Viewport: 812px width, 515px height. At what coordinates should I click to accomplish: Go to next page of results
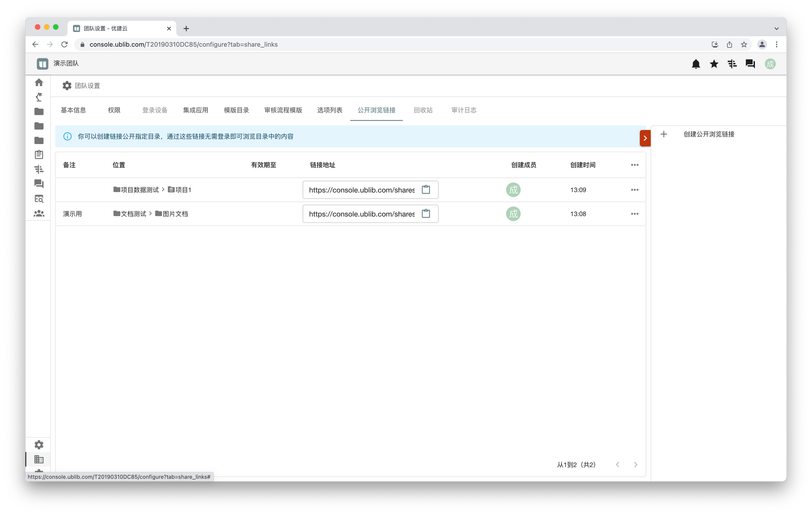tap(635, 464)
